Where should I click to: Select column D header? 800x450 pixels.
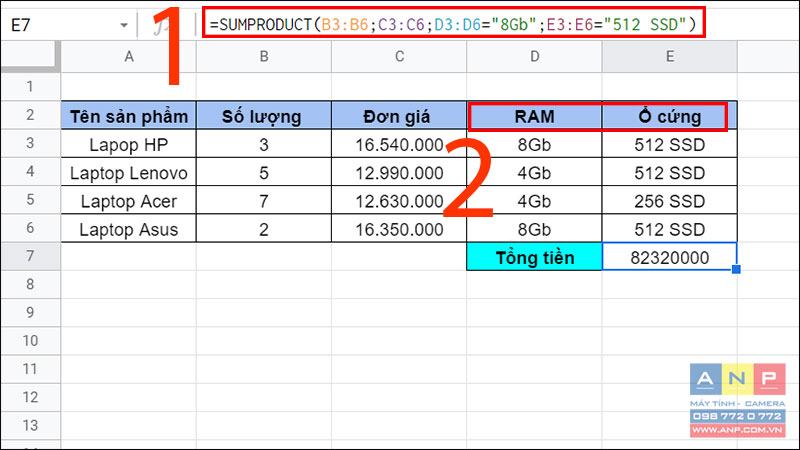coord(534,57)
